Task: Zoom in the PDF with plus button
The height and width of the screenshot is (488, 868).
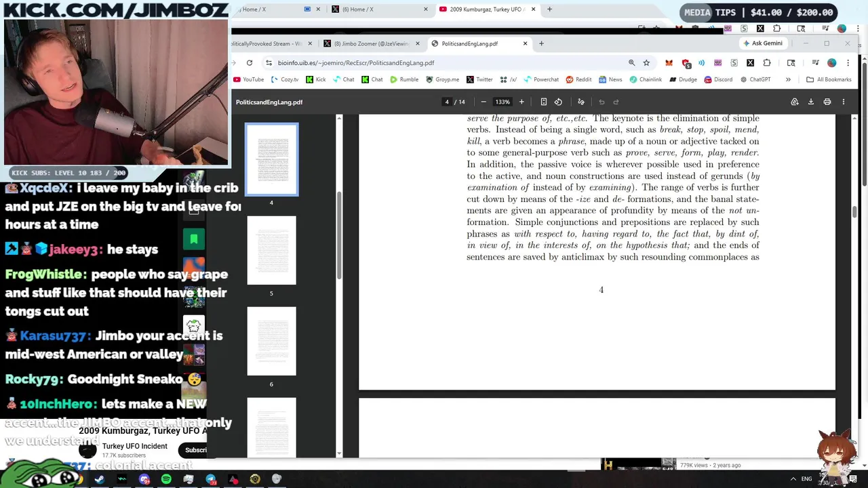Action: coord(521,102)
